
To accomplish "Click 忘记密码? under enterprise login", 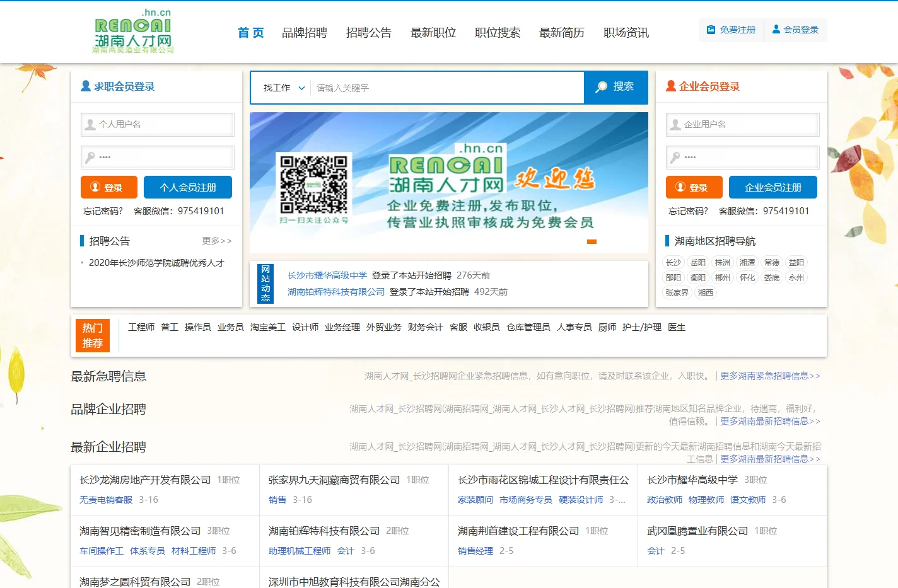I will 689,211.
